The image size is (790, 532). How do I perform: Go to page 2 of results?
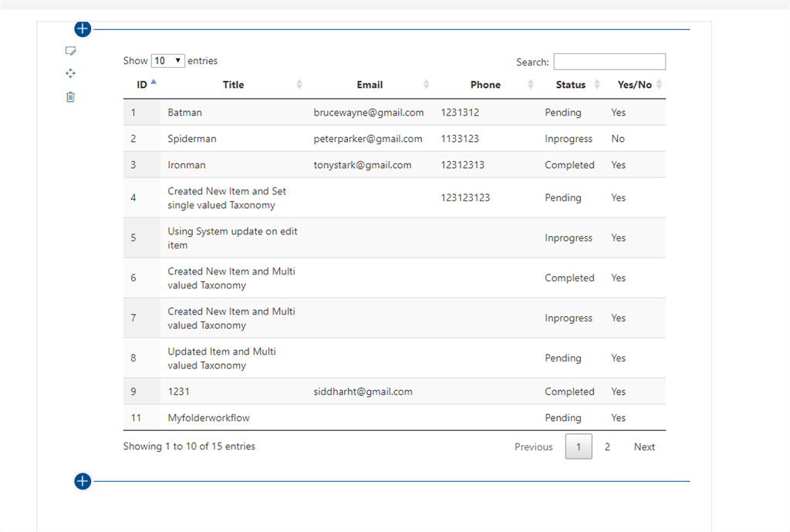click(x=607, y=446)
